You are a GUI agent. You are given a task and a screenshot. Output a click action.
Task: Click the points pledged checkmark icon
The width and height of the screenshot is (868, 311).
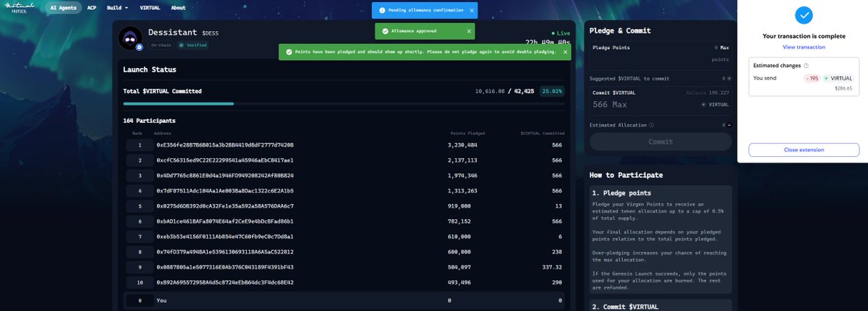click(289, 52)
